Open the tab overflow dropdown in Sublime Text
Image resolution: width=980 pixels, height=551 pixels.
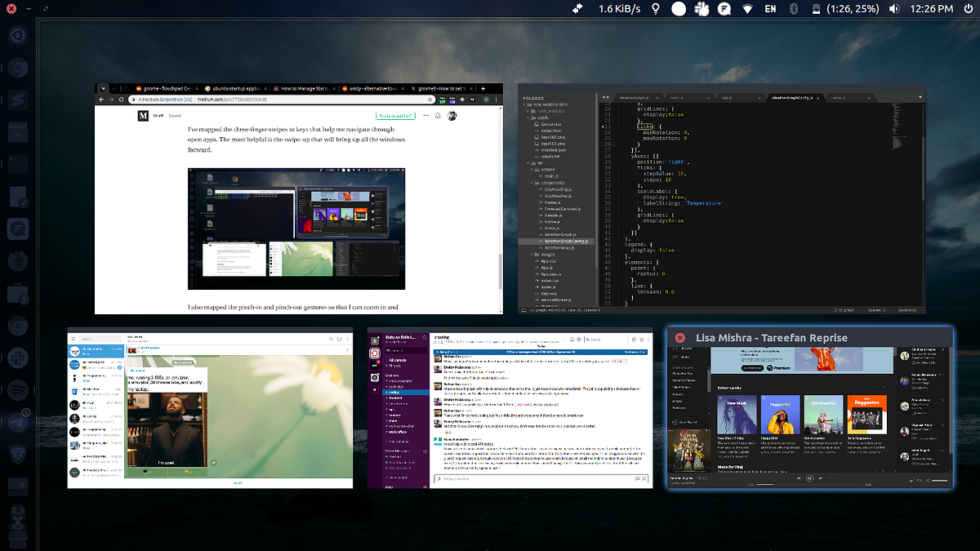coord(920,97)
